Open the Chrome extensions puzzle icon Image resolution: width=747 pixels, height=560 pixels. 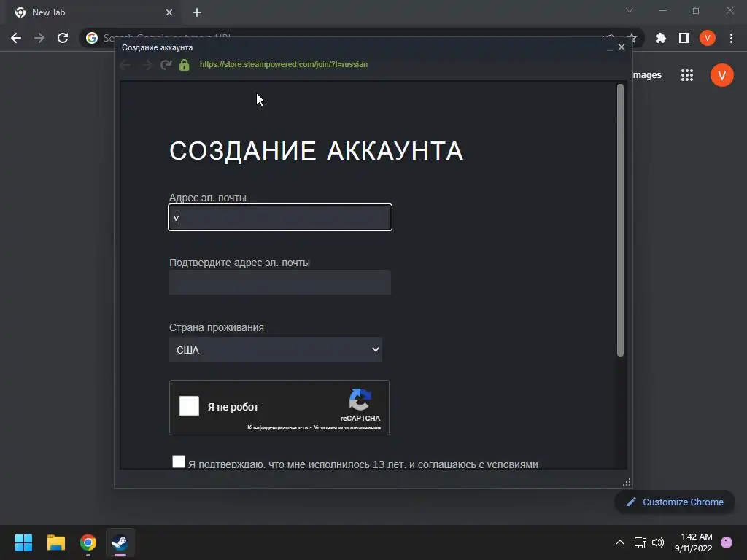[x=661, y=38]
